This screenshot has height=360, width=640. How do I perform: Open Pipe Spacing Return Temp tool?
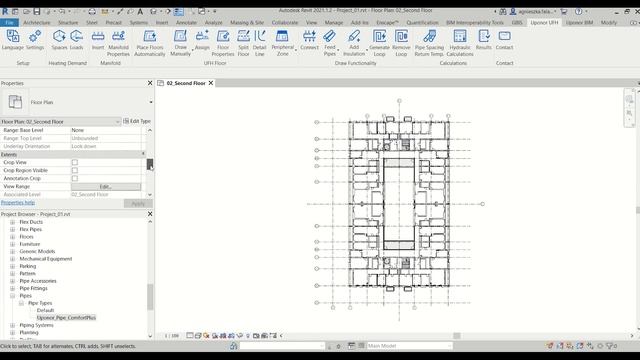(429, 43)
